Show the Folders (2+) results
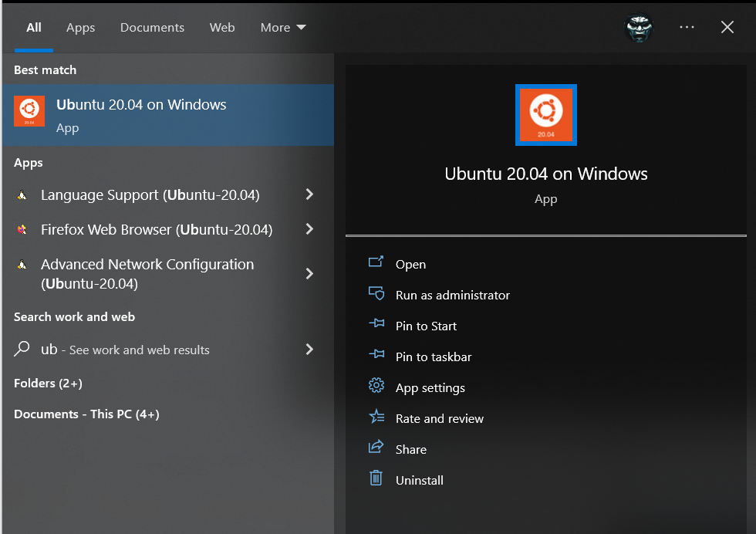This screenshot has height=534, width=756. click(48, 384)
